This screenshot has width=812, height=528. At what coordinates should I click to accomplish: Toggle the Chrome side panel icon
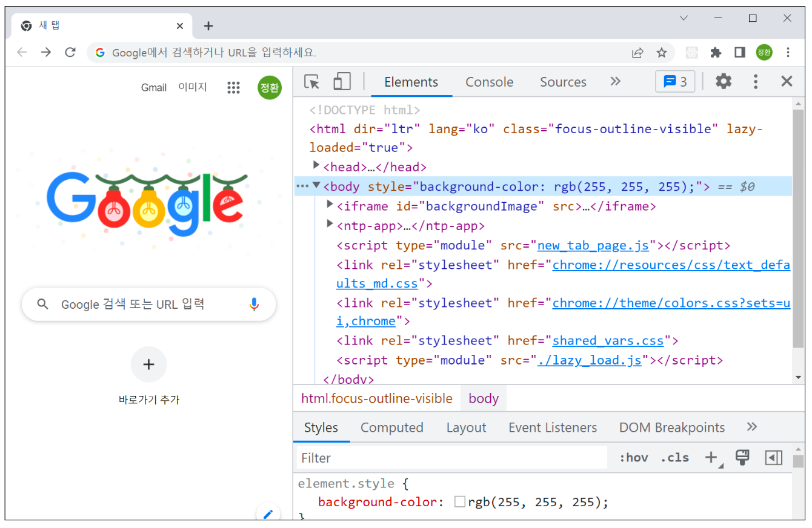point(739,53)
